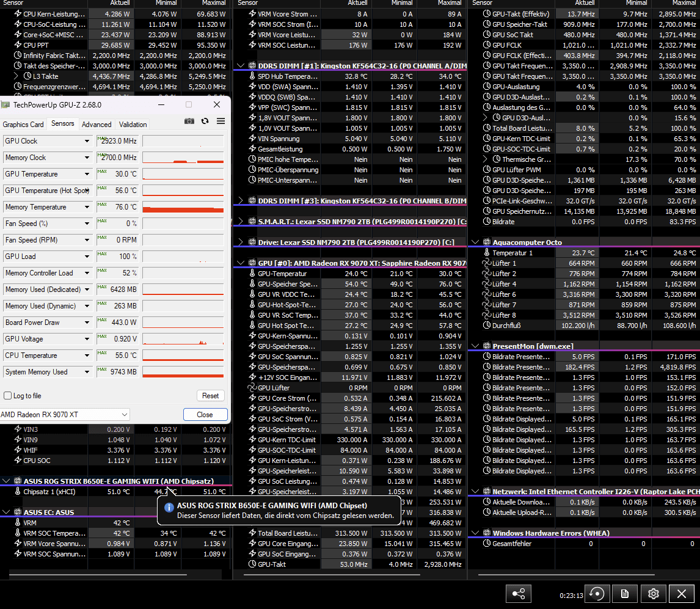
Task: Open the AMD Radeon RX 9070 XT GPU selector
Action: tap(65, 415)
